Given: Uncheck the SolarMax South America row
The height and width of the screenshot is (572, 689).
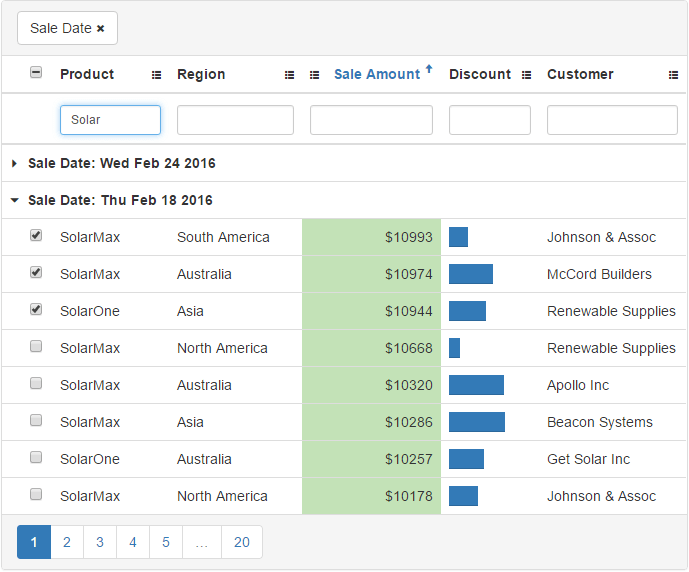Looking at the screenshot, I should coord(36,236).
